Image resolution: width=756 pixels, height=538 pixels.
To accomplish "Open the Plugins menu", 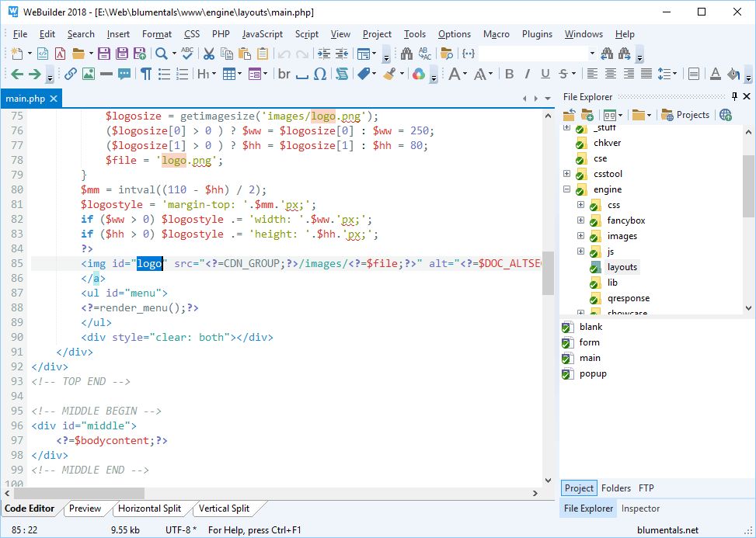I will pyautogui.click(x=537, y=34).
